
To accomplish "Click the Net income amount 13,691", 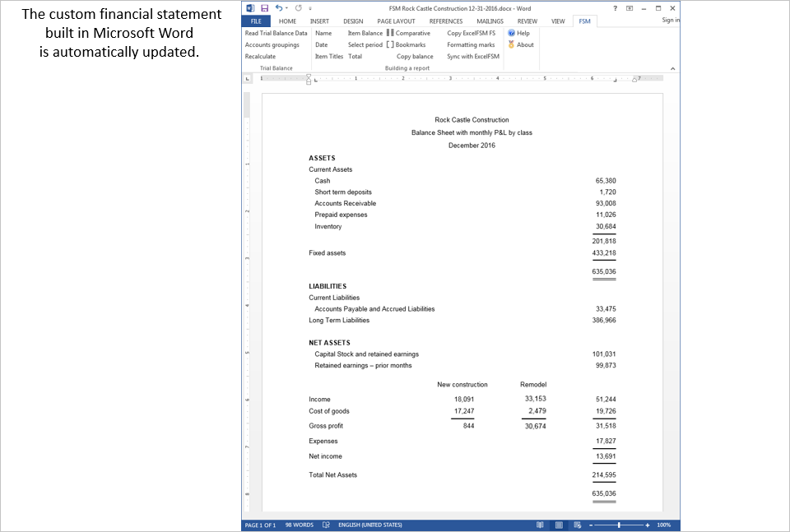I will point(606,456).
